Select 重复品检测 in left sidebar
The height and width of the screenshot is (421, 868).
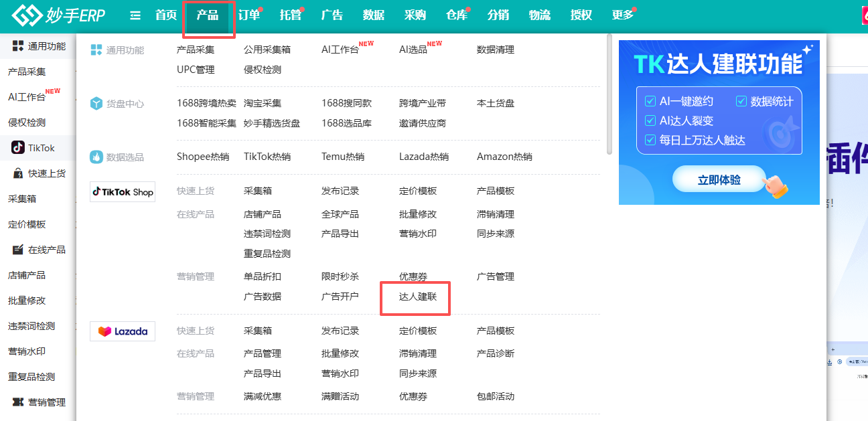pos(31,377)
